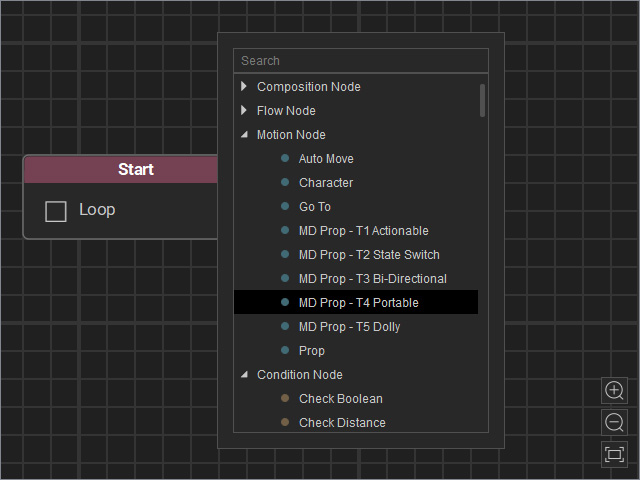Click the node list scrollbar thumb
640x480 pixels.
(x=482, y=100)
